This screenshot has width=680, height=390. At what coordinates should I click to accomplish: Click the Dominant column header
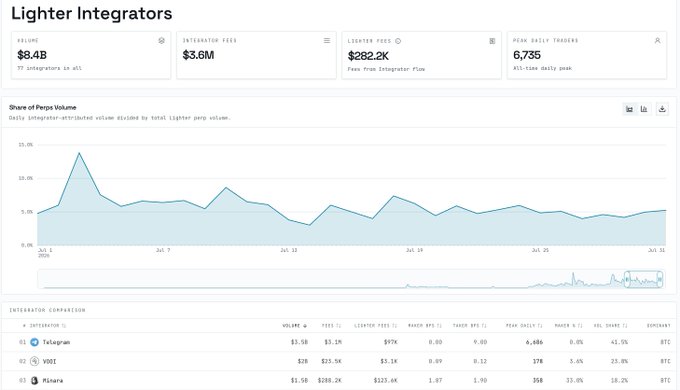(x=658, y=325)
